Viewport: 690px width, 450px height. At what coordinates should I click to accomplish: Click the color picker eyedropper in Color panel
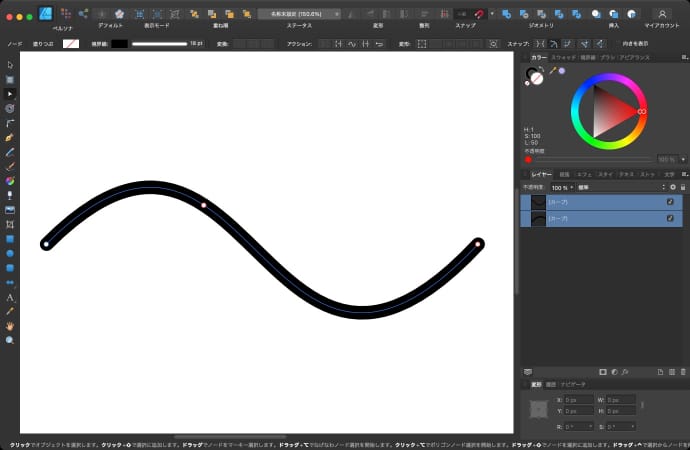[x=552, y=71]
